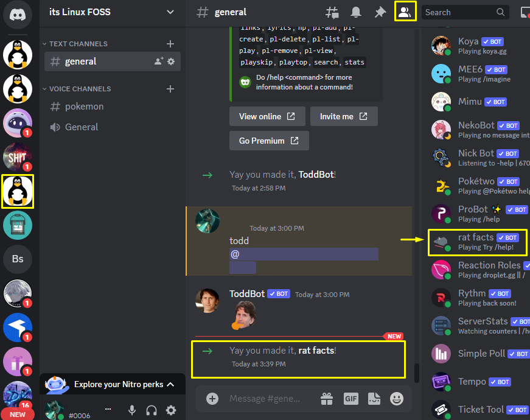Open the blue paper-plane server icon

coord(18,327)
